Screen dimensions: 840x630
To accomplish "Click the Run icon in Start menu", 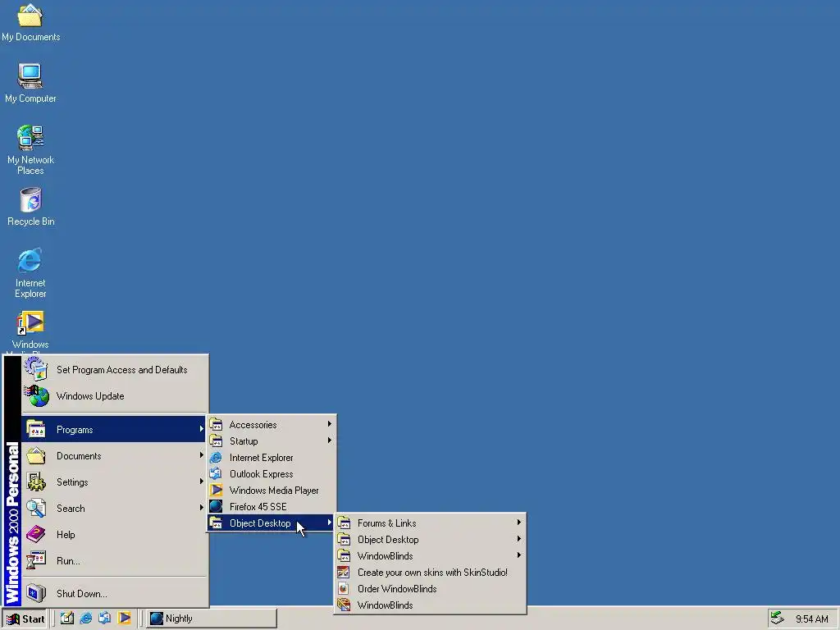I will [36, 560].
